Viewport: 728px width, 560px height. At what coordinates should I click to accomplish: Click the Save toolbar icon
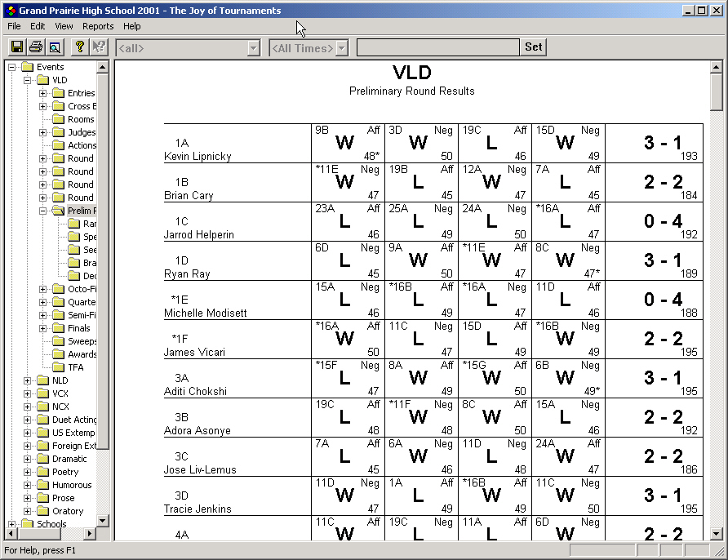pyautogui.click(x=16, y=47)
